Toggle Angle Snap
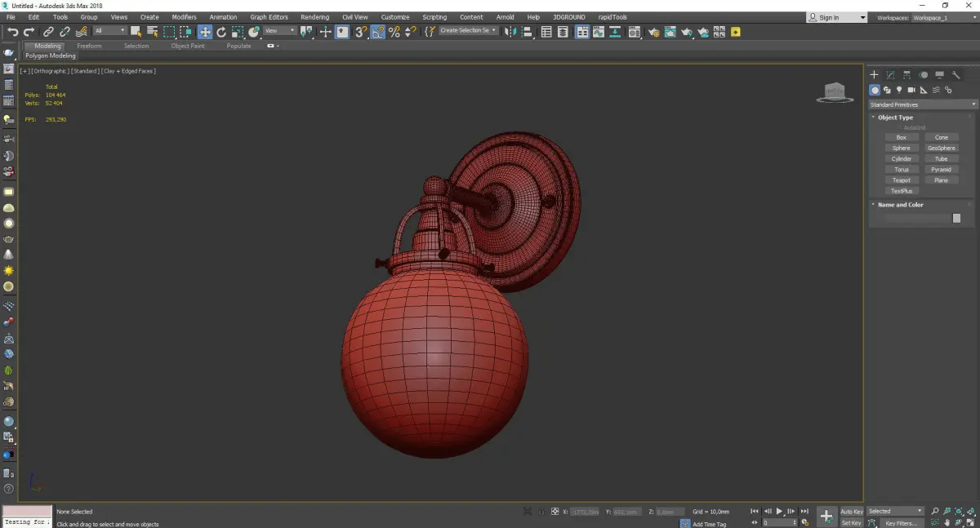 (377, 32)
